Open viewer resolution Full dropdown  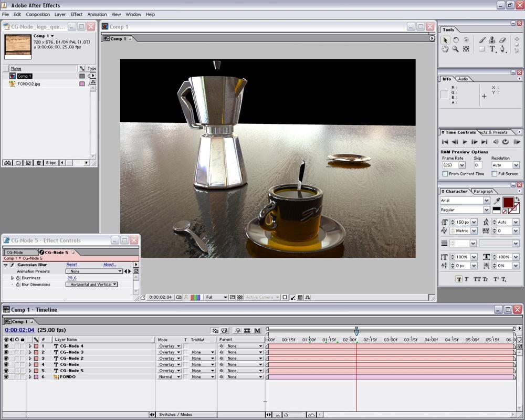pyautogui.click(x=216, y=298)
